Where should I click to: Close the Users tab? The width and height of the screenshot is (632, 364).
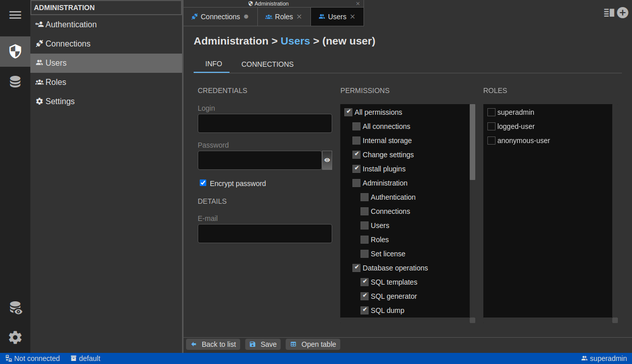[353, 17]
